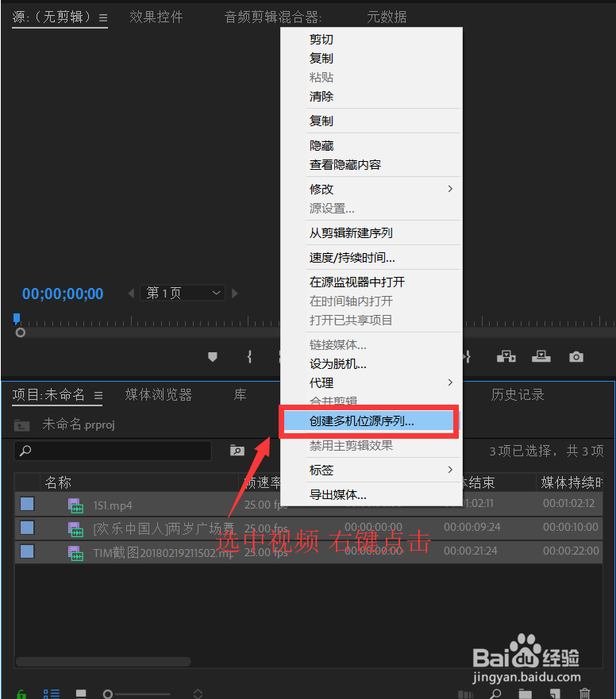The width and height of the screenshot is (616, 699).
Task: Click the 未命名.prproj project name
Action: (x=79, y=424)
